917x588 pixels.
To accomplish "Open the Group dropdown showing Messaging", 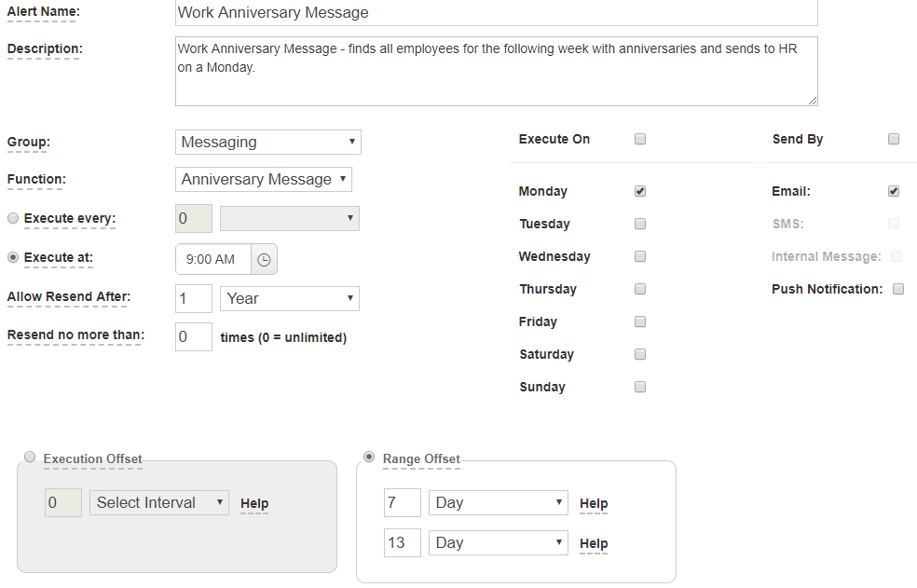I will click(268, 143).
